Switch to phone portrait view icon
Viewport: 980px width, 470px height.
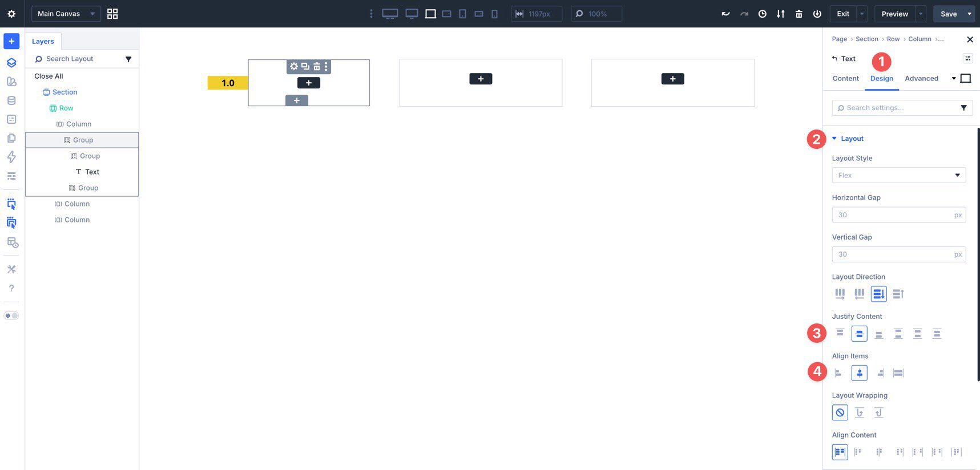point(494,14)
